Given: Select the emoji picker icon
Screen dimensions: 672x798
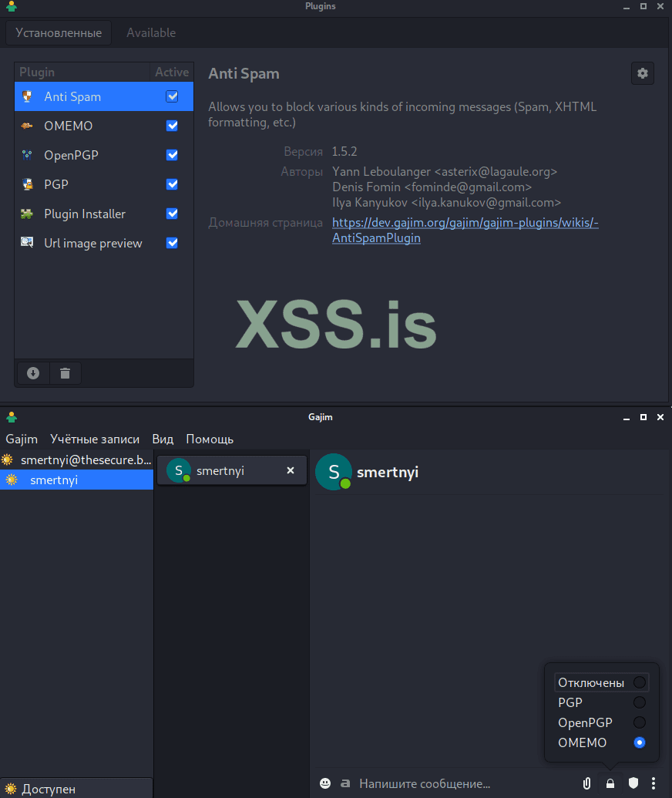Looking at the screenshot, I should tap(325, 783).
